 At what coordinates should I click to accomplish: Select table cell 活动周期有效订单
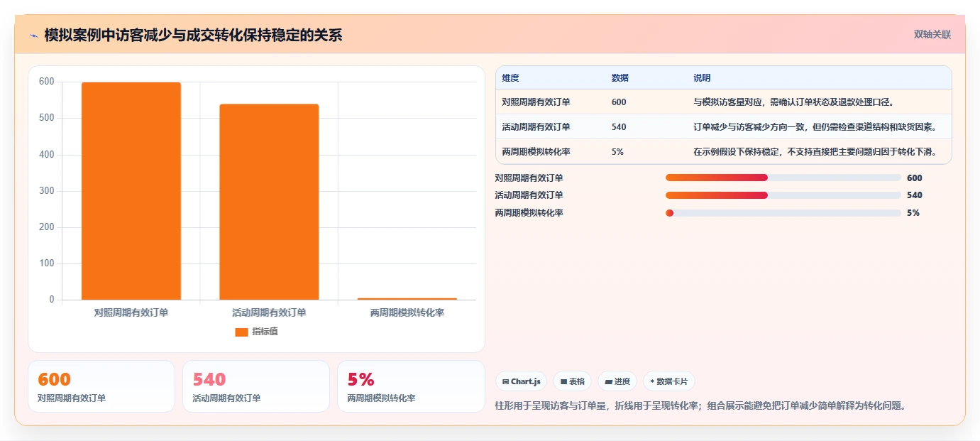536,127
